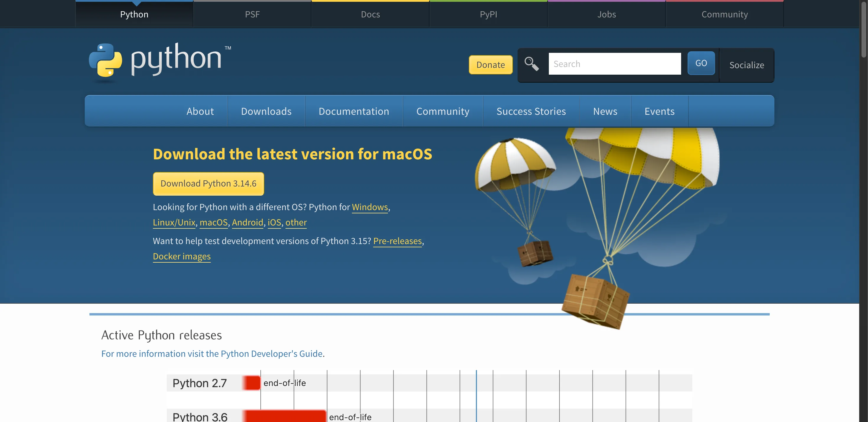Follow the iOS link
Screen dimensions: 868x422
coord(274,223)
